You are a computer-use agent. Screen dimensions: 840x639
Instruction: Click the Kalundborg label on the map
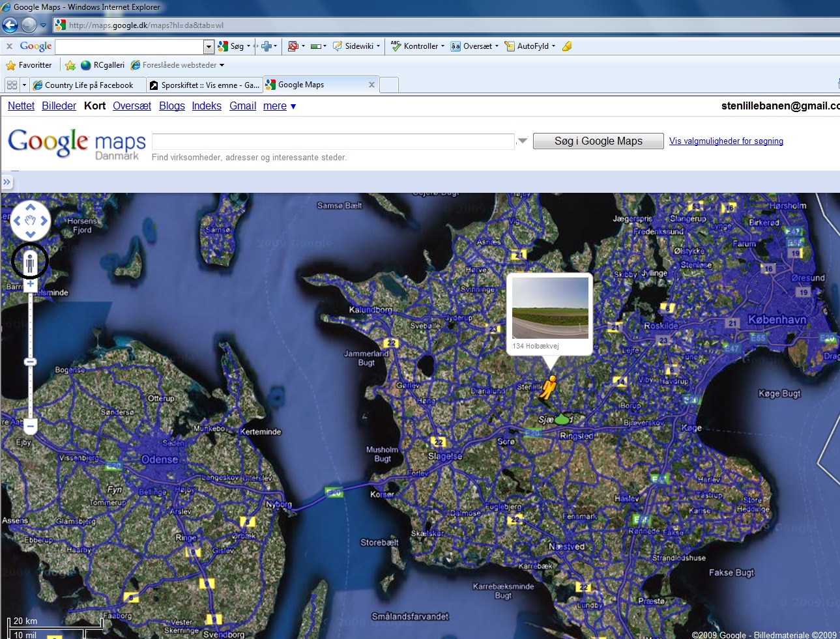point(371,309)
